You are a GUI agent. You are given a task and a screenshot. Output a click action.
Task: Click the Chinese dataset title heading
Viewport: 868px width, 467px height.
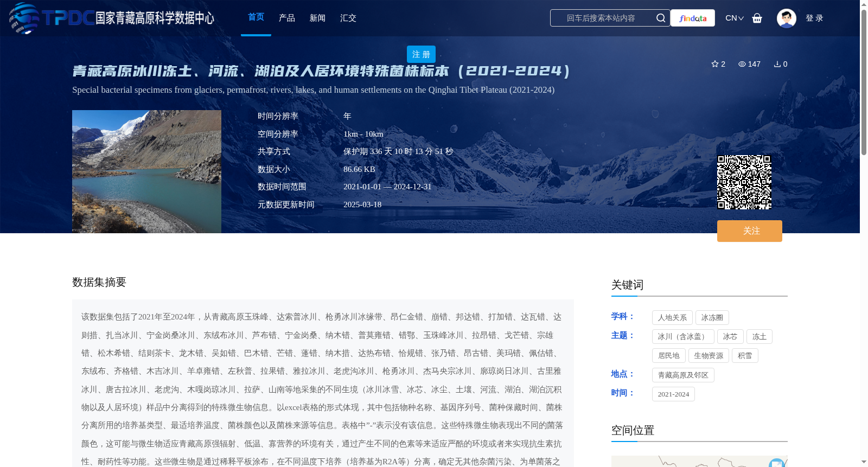(x=322, y=71)
